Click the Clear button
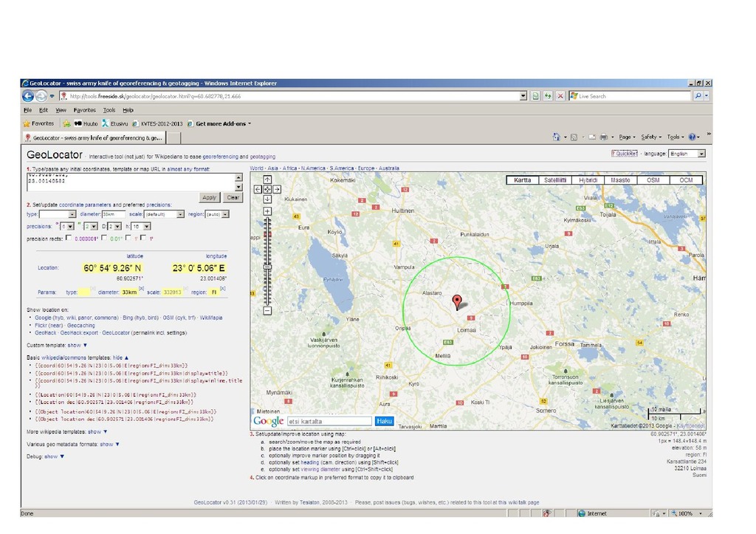 pyautogui.click(x=233, y=197)
